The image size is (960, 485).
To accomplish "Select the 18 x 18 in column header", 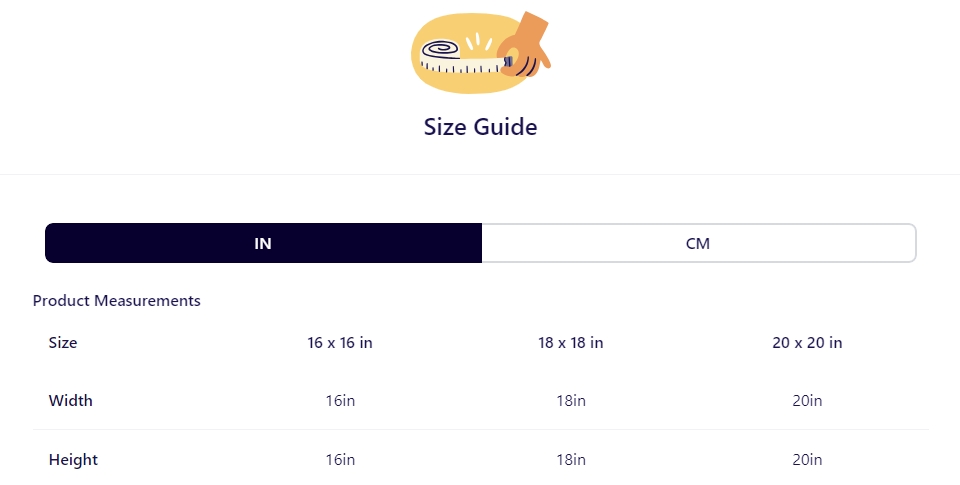I will [x=571, y=342].
